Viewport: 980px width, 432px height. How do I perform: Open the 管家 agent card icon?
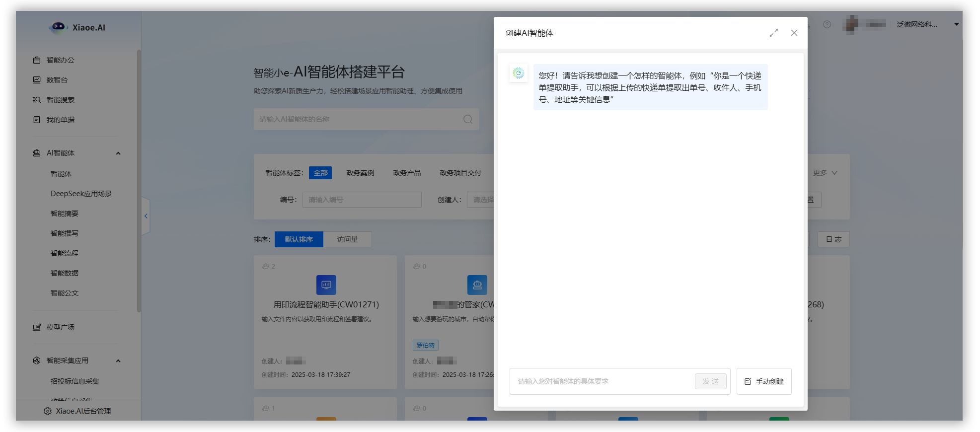[477, 285]
